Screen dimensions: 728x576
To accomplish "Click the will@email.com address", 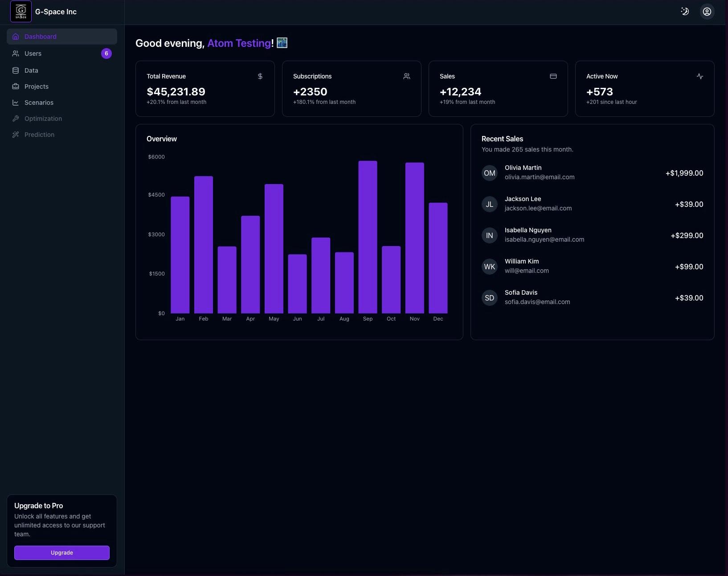I will [527, 271].
